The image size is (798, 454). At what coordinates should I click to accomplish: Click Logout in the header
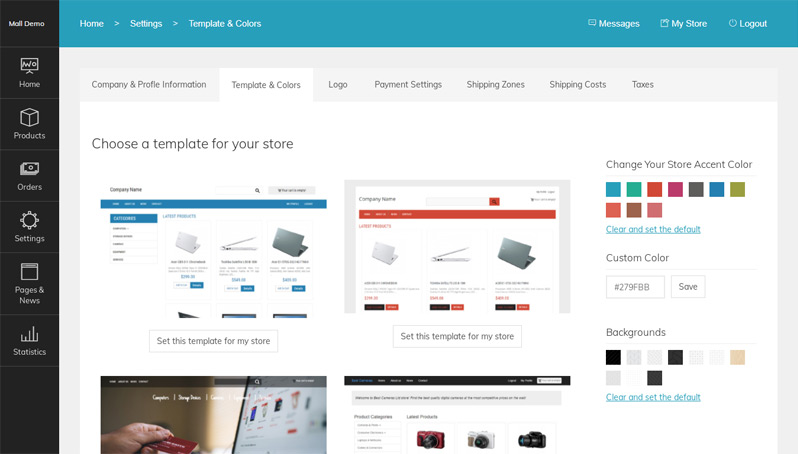pos(747,23)
